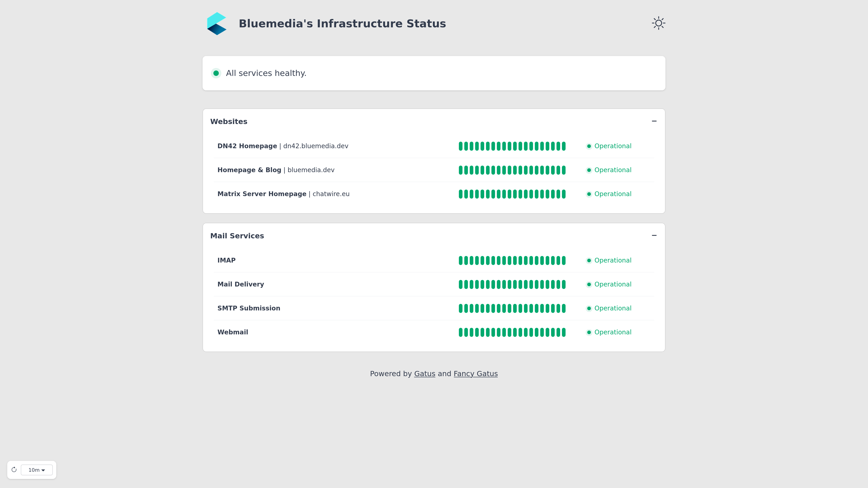
Task: Click the Mail Services group header title
Action: pos(237,236)
